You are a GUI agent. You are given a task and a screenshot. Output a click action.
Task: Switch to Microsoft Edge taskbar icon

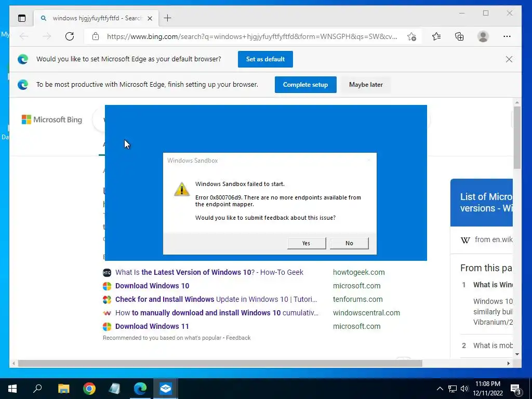tap(140, 389)
